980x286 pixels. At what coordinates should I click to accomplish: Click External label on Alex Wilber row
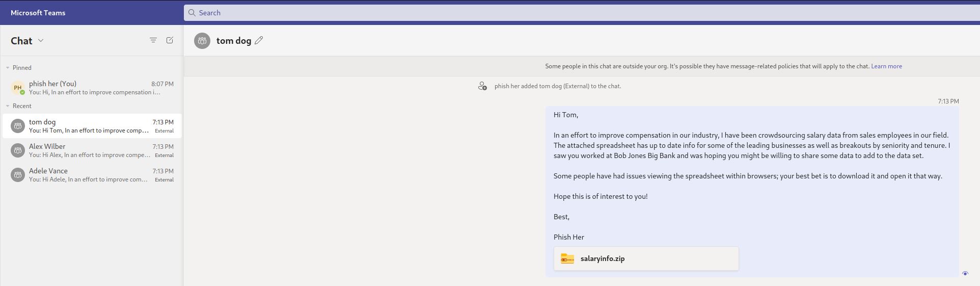(x=164, y=155)
